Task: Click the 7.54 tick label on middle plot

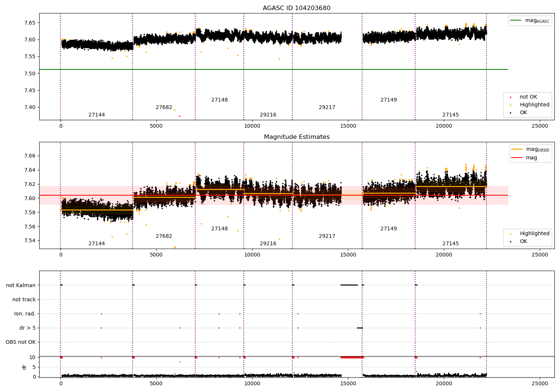Action: 29,241
